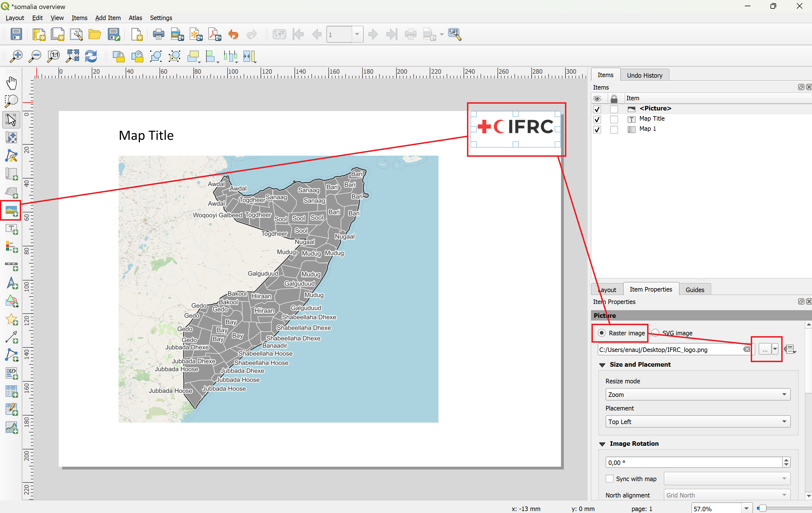Select the SVG image radio button
Image resolution: width=812 pixels, height=513 pixels.
pyautogui.click(x=655, y=333)
